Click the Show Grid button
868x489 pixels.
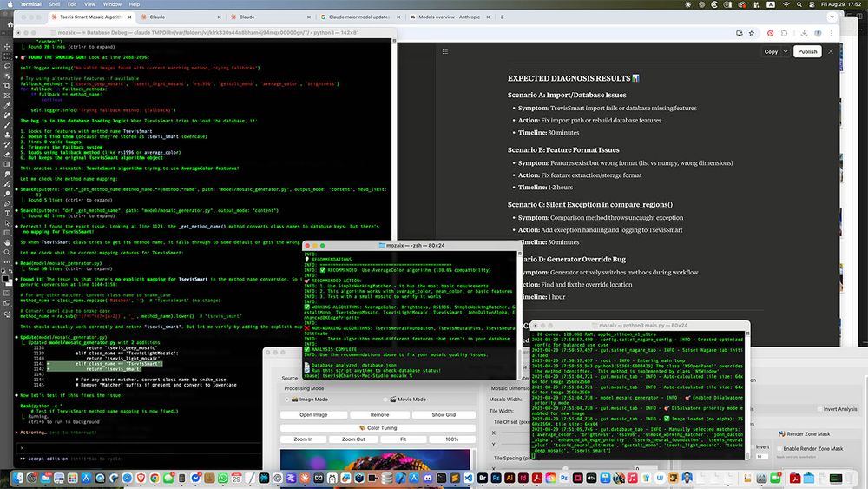pos(444,414)
